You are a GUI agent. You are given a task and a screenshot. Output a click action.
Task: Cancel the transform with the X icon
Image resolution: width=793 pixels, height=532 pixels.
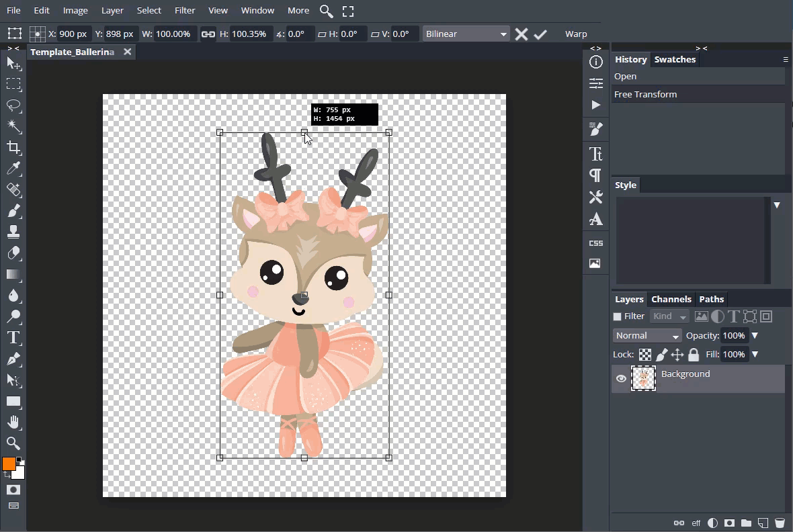tap(521, 34)
